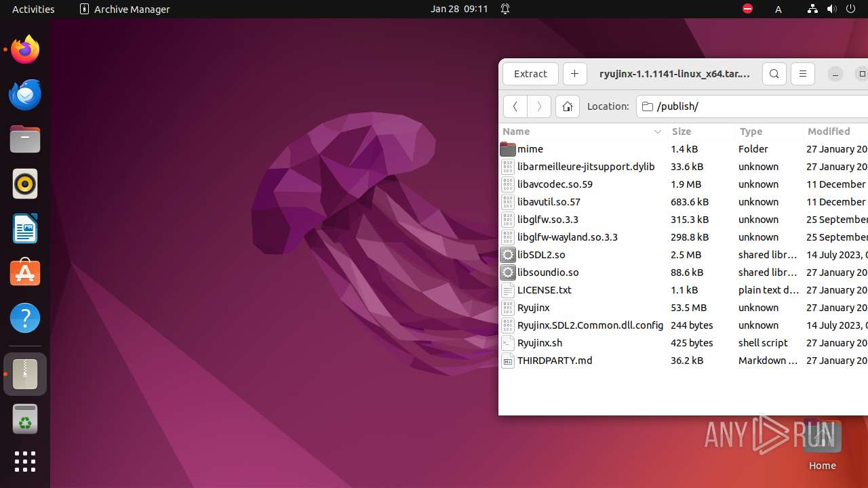Viewport: 868px width, 488px height.
Task: Click the shell script type cell
Action: 763,343
